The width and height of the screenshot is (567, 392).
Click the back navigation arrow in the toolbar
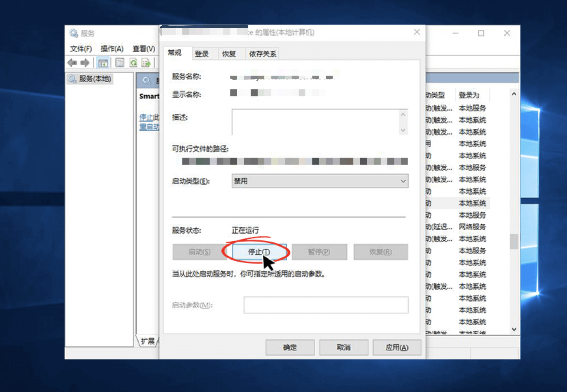point(72,63)
